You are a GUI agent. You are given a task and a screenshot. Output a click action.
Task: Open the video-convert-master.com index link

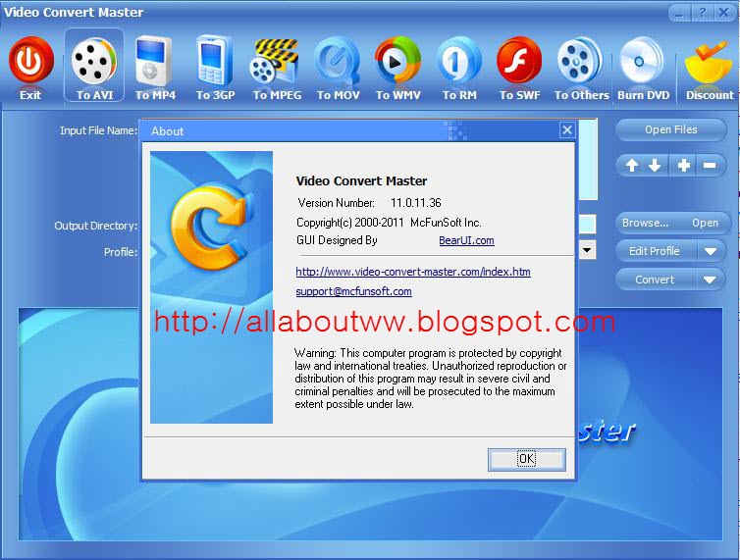(x=413, y=272)
